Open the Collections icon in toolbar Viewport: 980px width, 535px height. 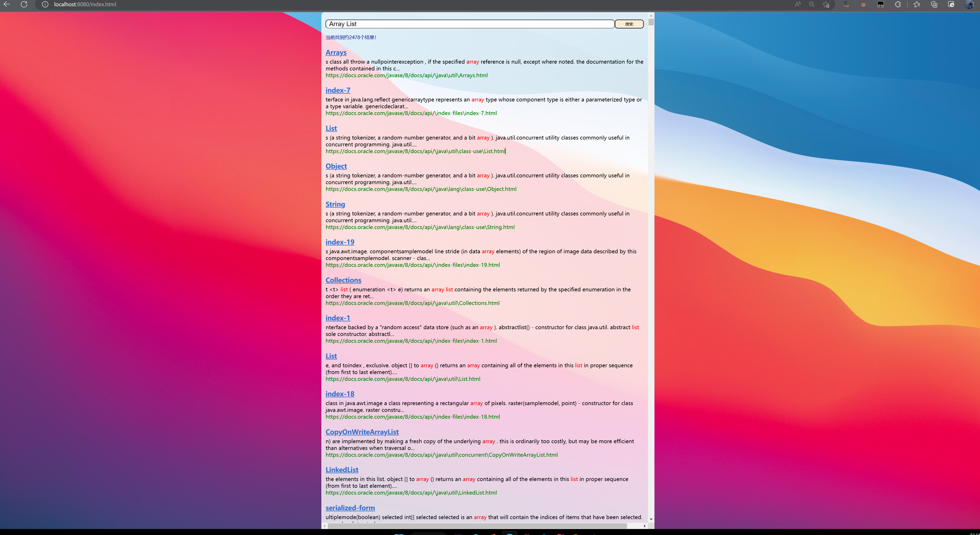934,4
